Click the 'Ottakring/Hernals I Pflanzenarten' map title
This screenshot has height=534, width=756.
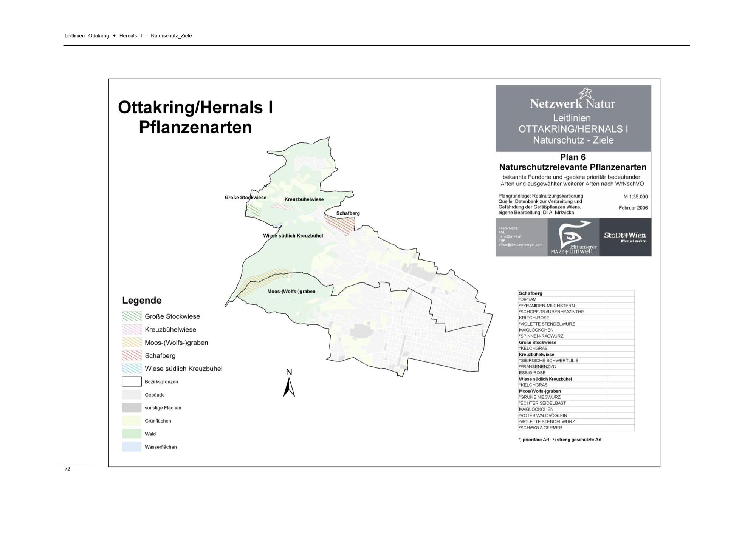point(195,117)
